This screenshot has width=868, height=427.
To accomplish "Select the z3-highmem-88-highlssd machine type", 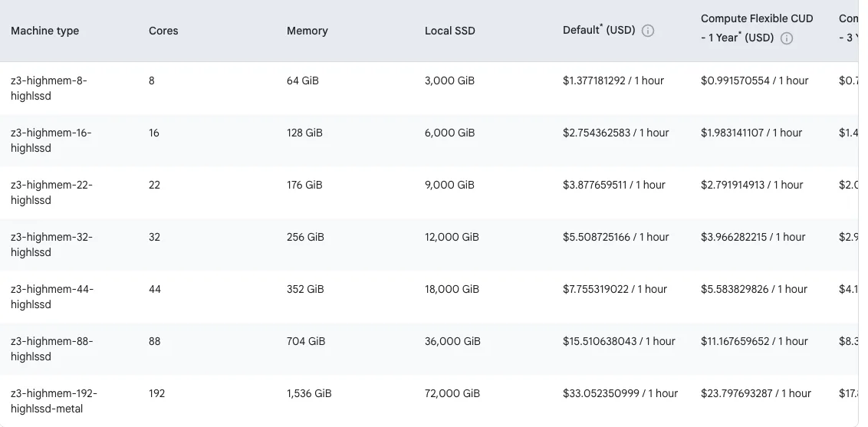I will pyautogui.click(x=52, y=349).
